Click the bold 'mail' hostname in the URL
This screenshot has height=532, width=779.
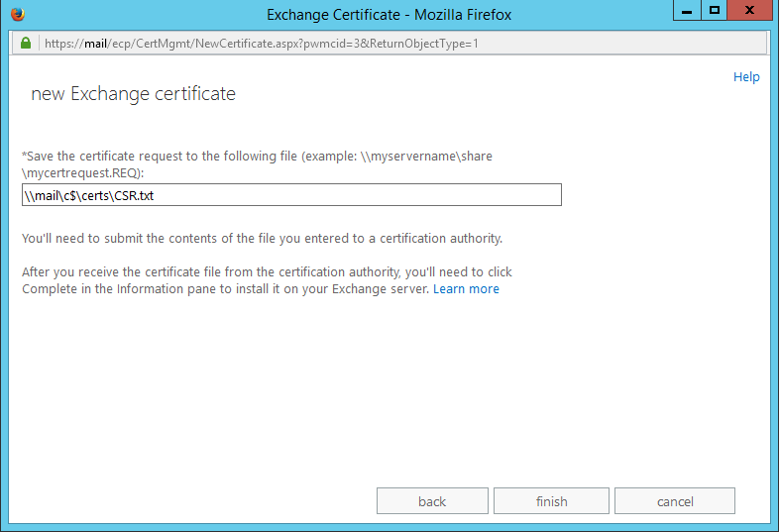95,44
